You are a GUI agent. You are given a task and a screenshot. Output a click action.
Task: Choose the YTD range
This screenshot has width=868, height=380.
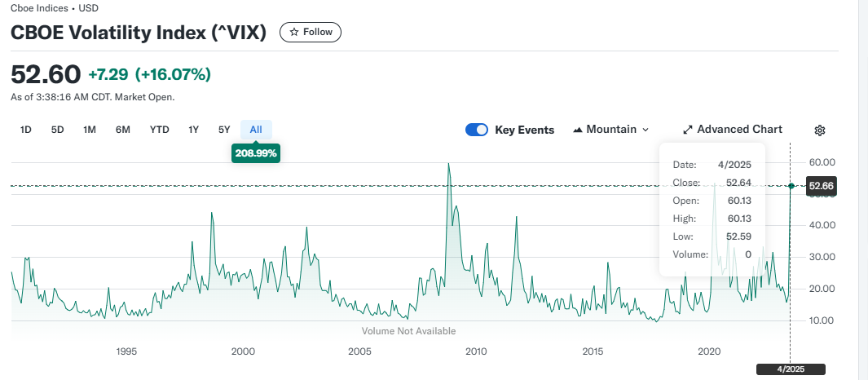click(x=160, y=130)
